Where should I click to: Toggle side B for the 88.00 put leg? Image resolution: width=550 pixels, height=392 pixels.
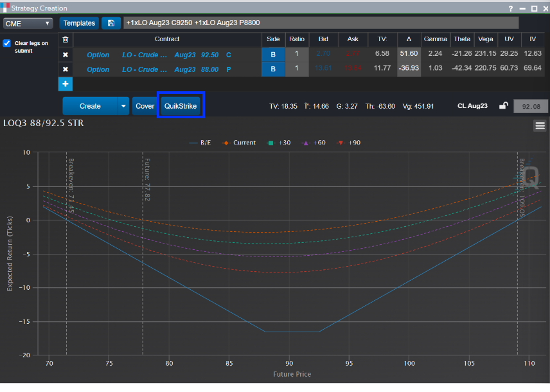point(273,69)
